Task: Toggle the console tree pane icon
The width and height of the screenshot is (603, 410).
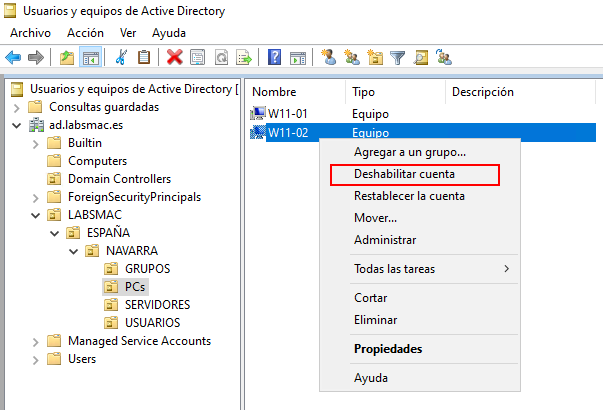Action: 90,57
